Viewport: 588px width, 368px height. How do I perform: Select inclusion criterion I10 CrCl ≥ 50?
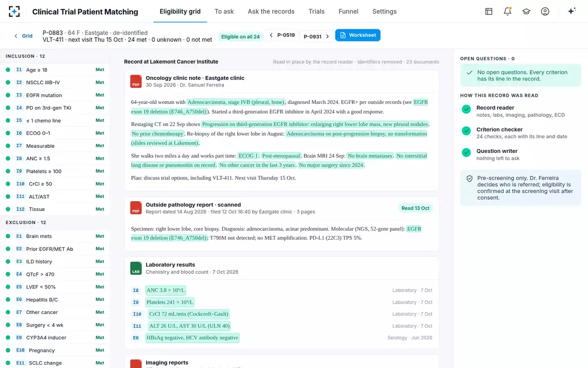55,184
